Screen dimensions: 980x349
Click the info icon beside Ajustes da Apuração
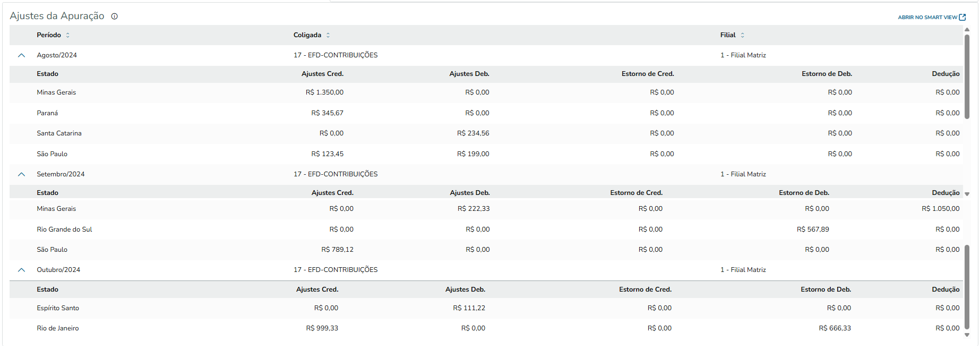(x=114, y=16)
